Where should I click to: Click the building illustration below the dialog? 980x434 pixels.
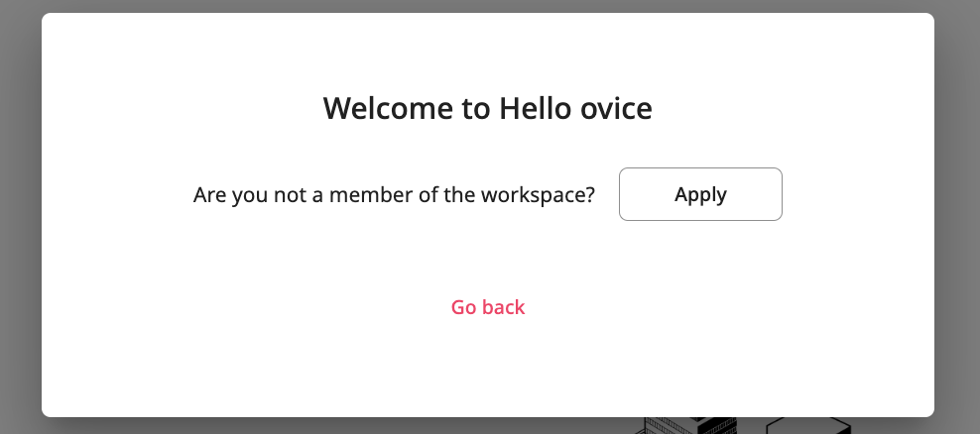(687, 426)
